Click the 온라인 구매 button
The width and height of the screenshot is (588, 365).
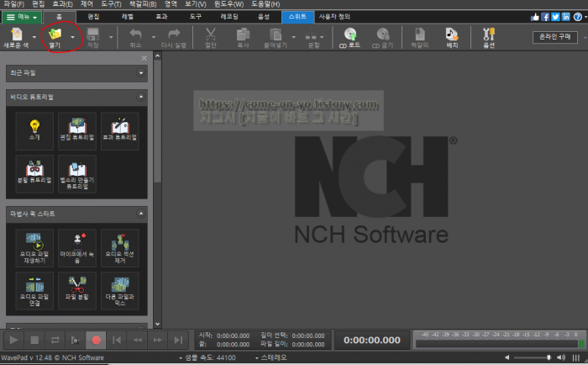pos(555,35)
